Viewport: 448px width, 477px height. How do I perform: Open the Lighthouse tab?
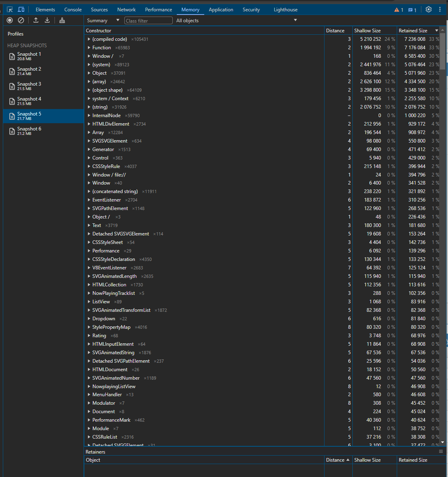(x=285, y=10)
